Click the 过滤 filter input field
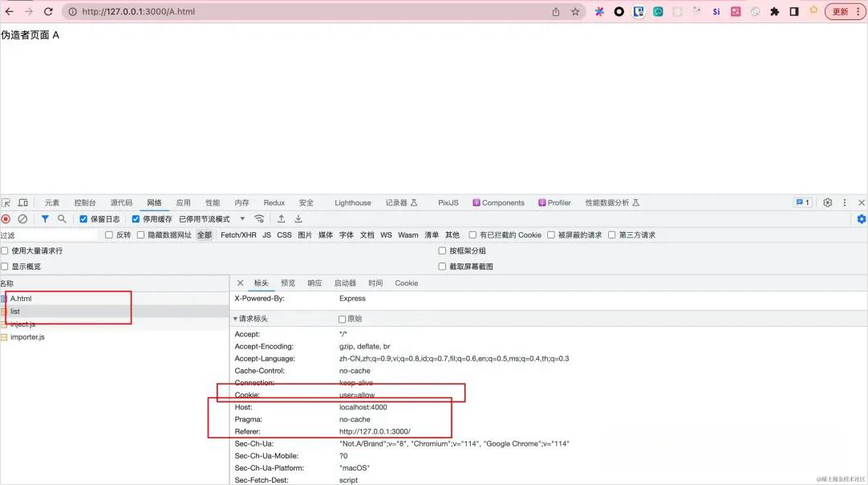The image size is (868, 485). pos(49,235)
